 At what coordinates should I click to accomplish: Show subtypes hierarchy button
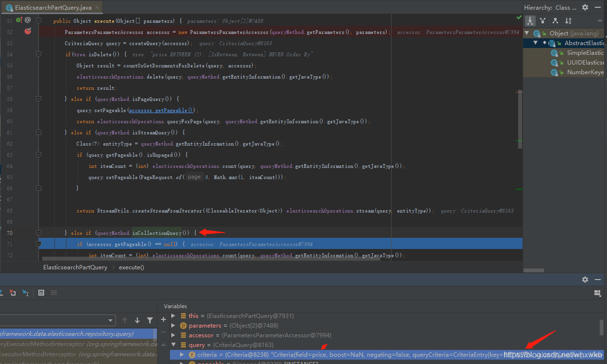tap(556, 21)
